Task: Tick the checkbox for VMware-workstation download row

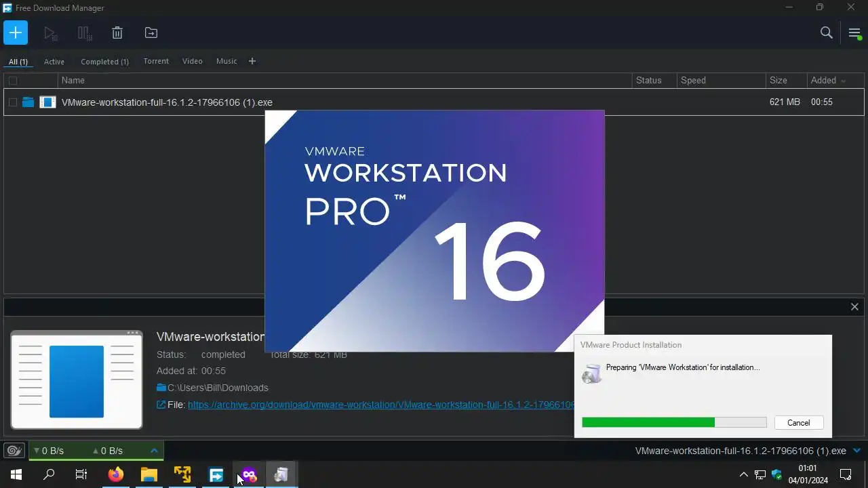Action: coord(12,102)
